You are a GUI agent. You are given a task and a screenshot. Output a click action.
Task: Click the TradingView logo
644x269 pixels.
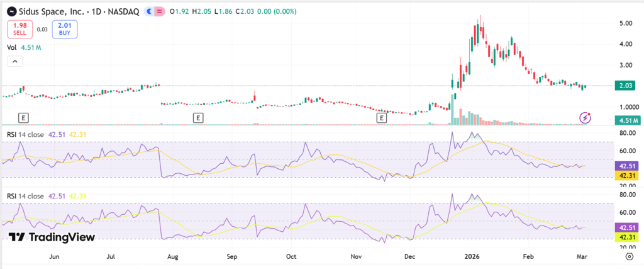coord(52,237)
